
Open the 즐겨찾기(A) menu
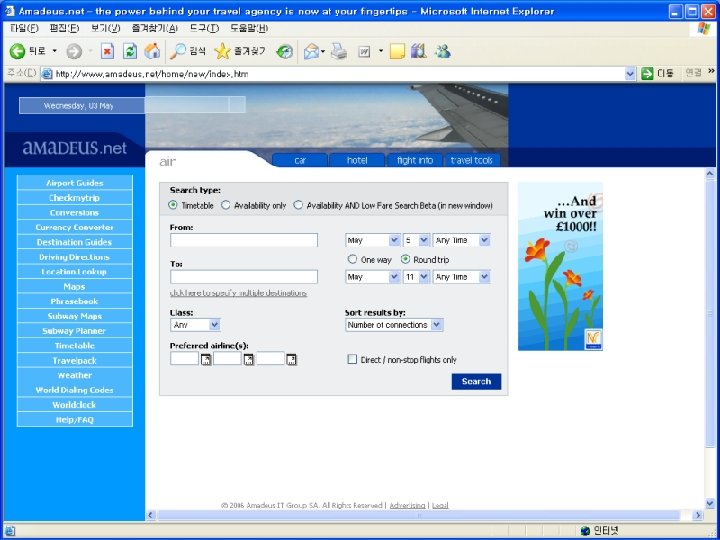[x=154, y=28]
